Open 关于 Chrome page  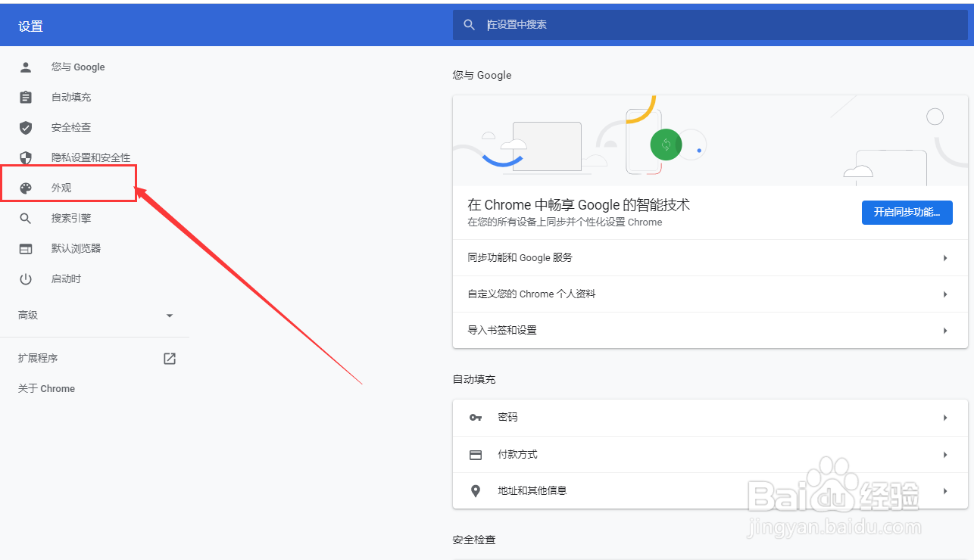click(46, 388)
